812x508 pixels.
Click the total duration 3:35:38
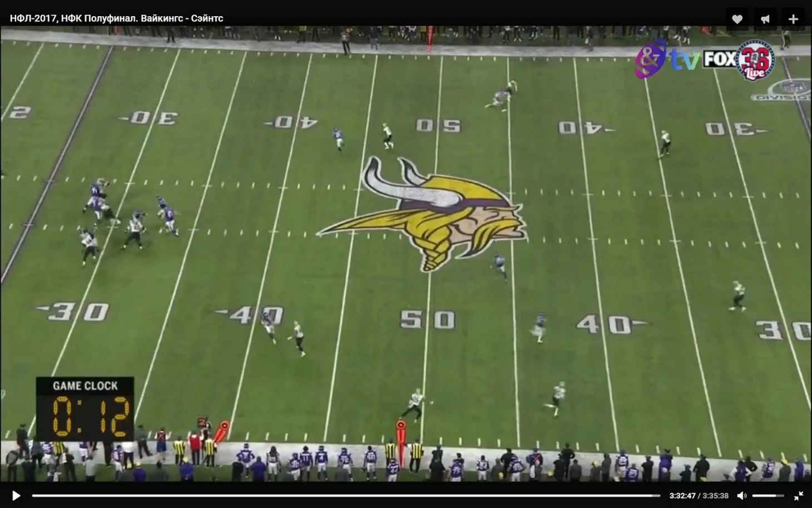[x=715, y=496]
